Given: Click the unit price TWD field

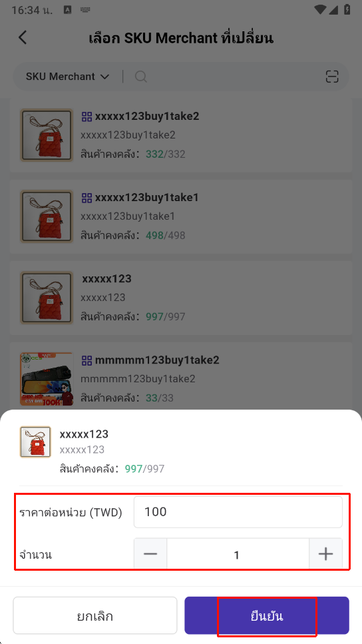Looking at the screenshot, I should click(x=238, y=512).
